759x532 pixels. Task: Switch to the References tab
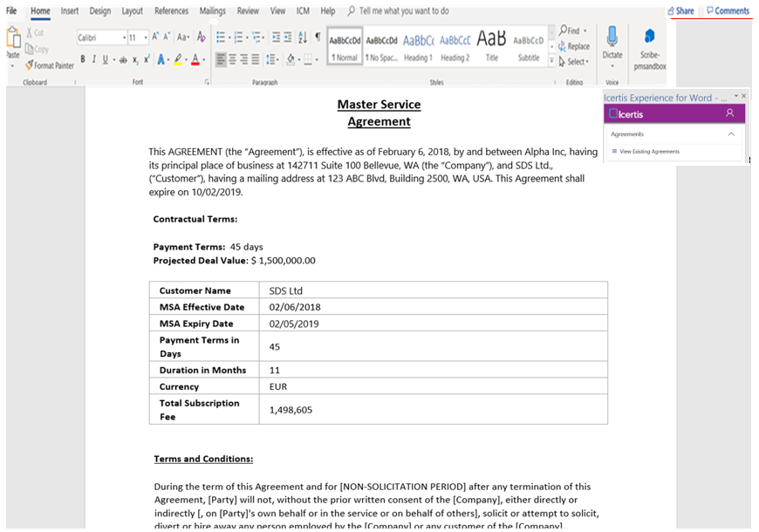[171, 11]
